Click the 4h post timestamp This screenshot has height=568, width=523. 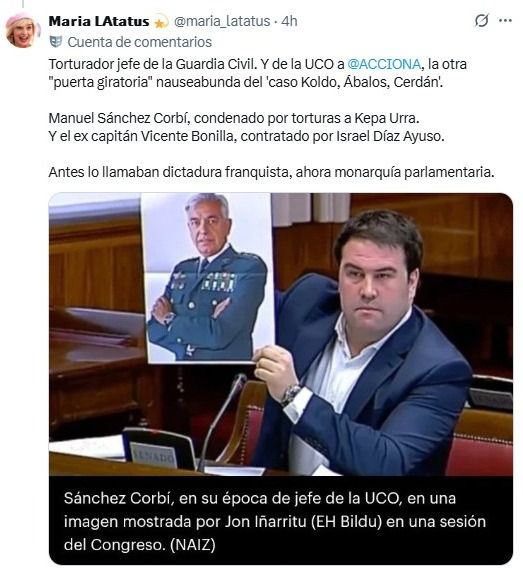(x=289, y=21)
